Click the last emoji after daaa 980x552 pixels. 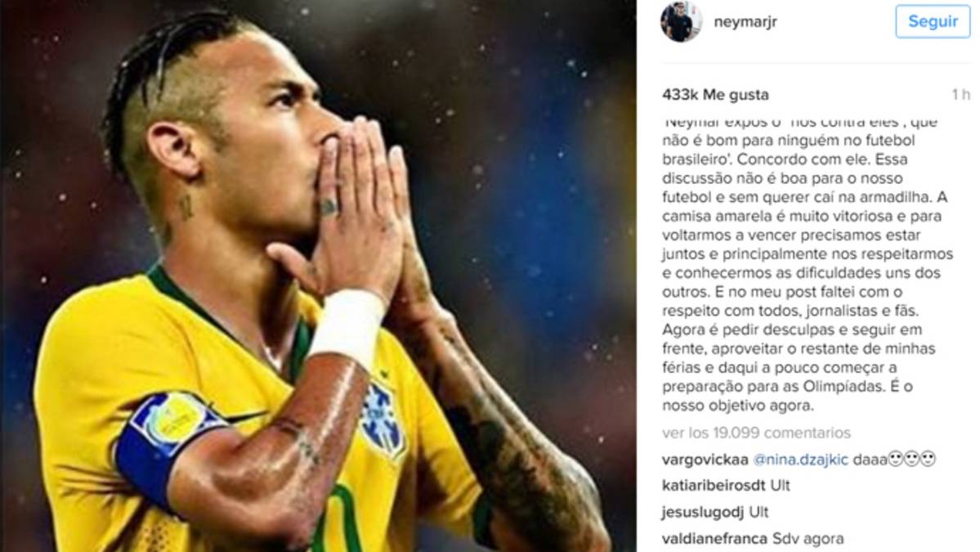coord(929,460)
